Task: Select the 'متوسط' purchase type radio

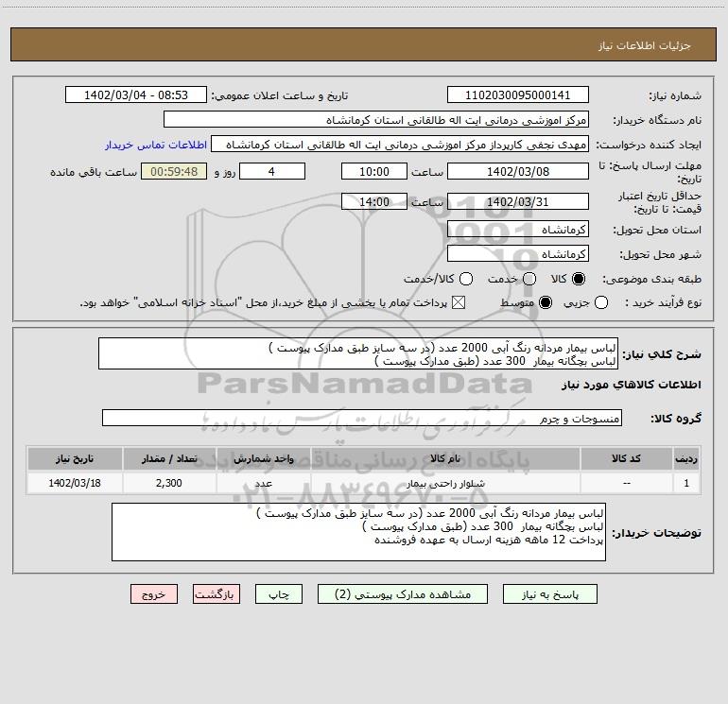Action: 546,302
